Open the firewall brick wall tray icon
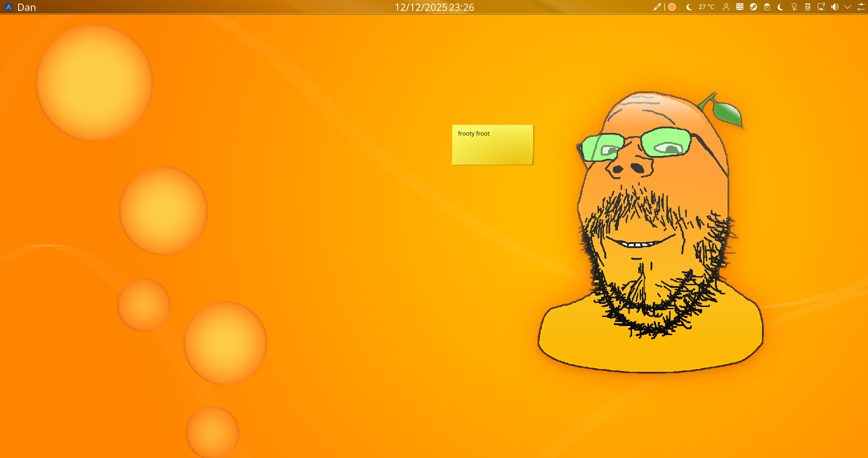Viewport: 868px width, 458px height. [x=740, y=7]
